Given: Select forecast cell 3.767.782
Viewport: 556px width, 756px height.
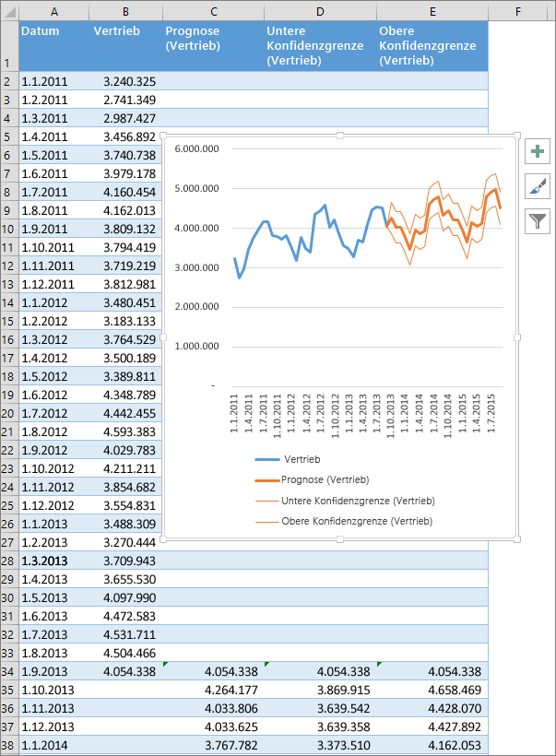Looking at the screenshot, I should tap(214, 745).
